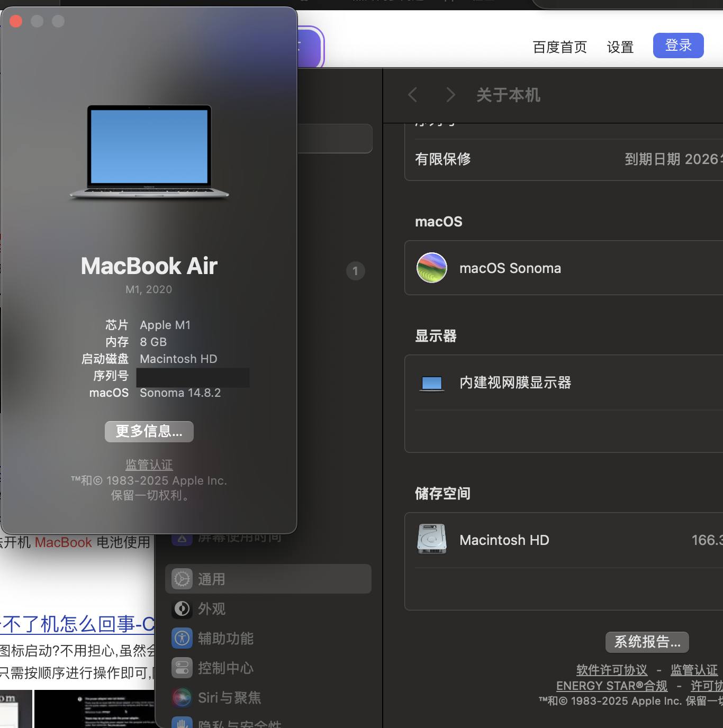
Task: Click the blue 登录 button
Action: click(x=678, y=46)
